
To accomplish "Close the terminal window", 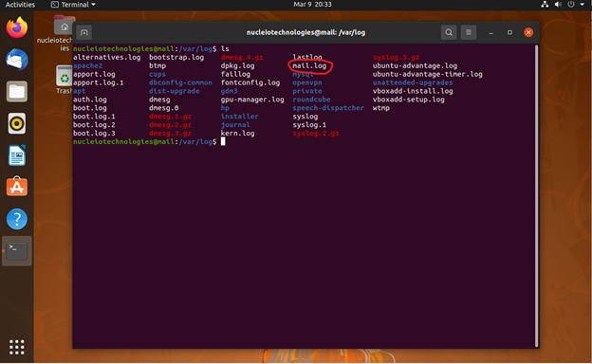I will click(x=528, y=32).
